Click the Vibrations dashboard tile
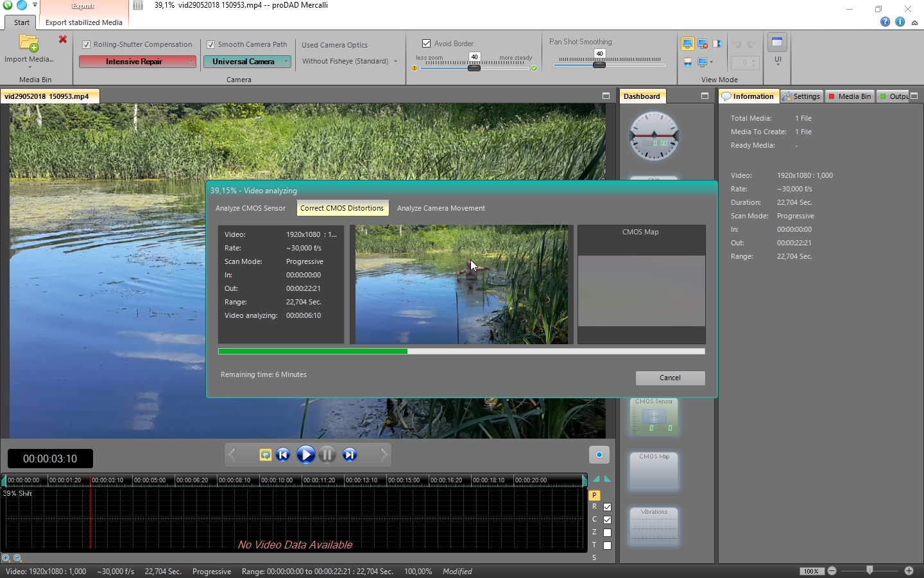This screenshot has height=578, width=924. coord(654,526)
